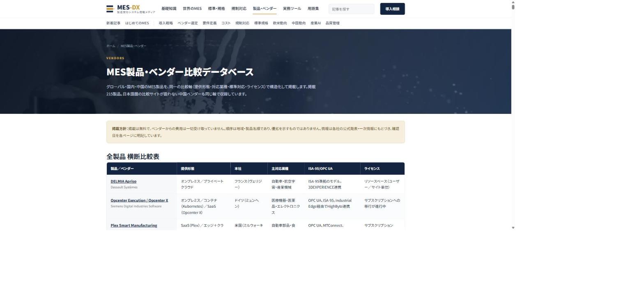Click the Dassault Systèmes vendor text

click(x=124, y=187)
